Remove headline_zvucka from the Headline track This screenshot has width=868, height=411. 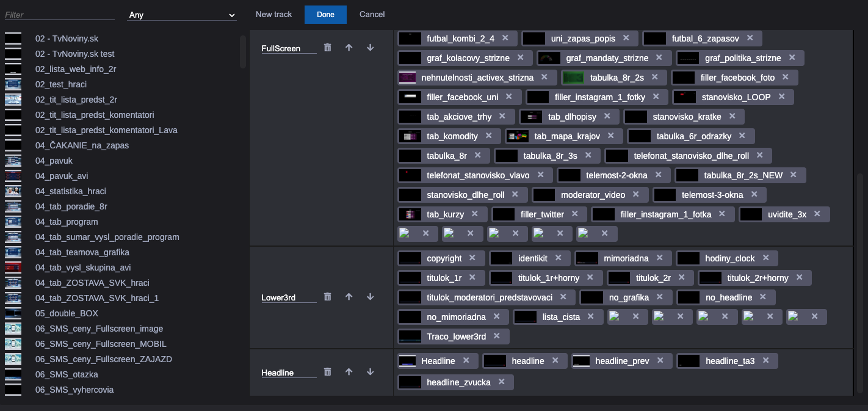pos(501,382)
